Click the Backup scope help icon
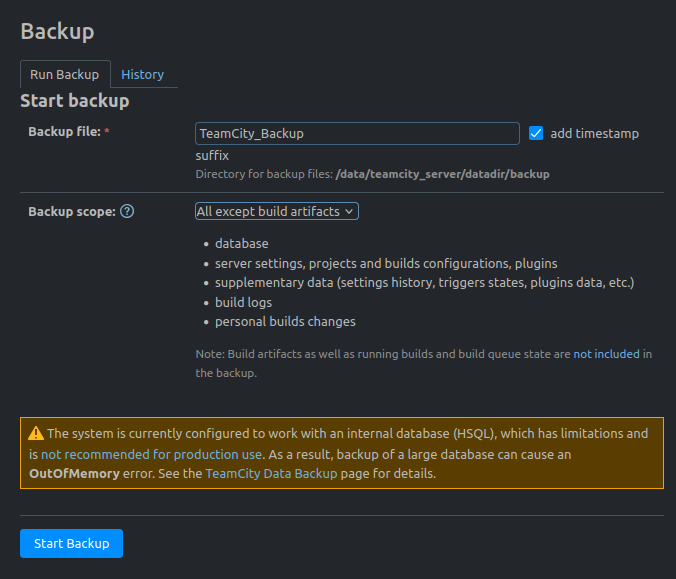The width and height of the screenshot is (676, 579). (x=127, y=212)
